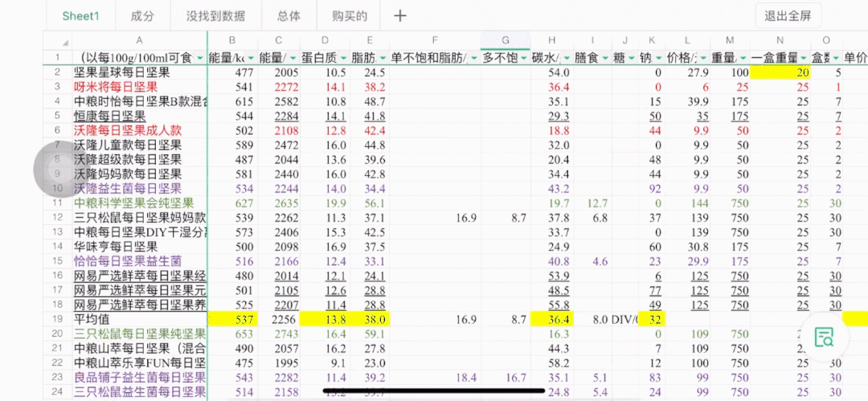Select green cell 中粮科学坚果会纯坚果
The width and height of the screenshot is (868, 401).
(140, 203)
